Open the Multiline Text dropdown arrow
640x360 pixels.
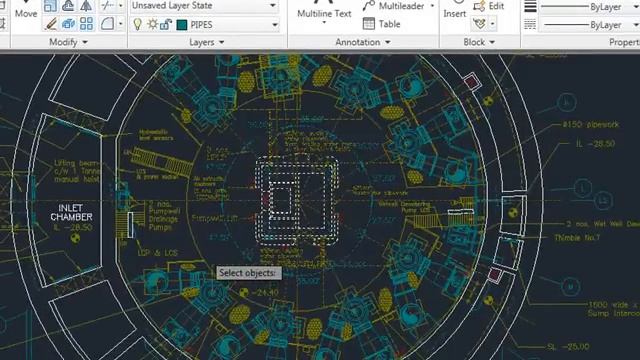(x=324, y=22)
